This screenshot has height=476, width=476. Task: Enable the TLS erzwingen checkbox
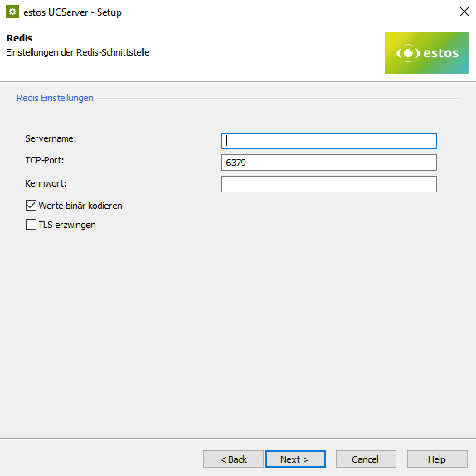pyautogui.click(x=31, y=225)
